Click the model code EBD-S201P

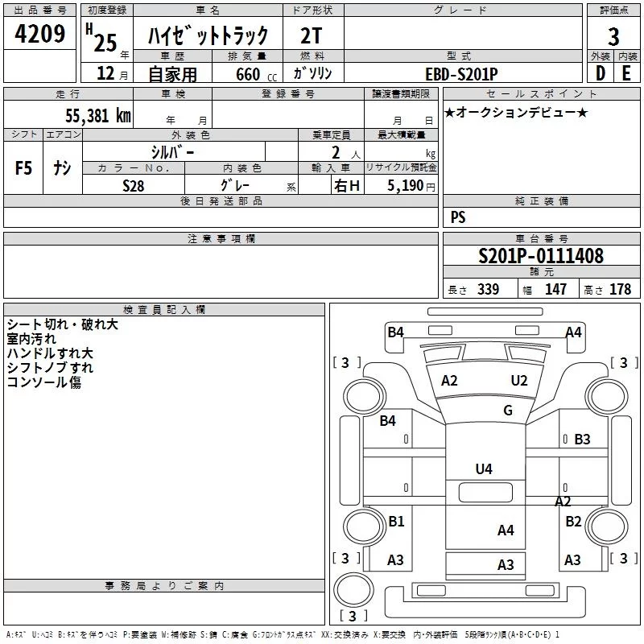tap(461, 74)
